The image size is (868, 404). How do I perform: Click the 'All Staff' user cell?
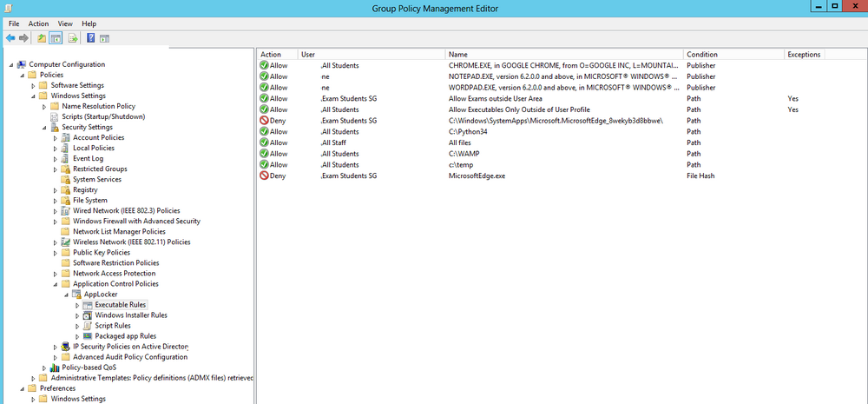coord(333,142)
